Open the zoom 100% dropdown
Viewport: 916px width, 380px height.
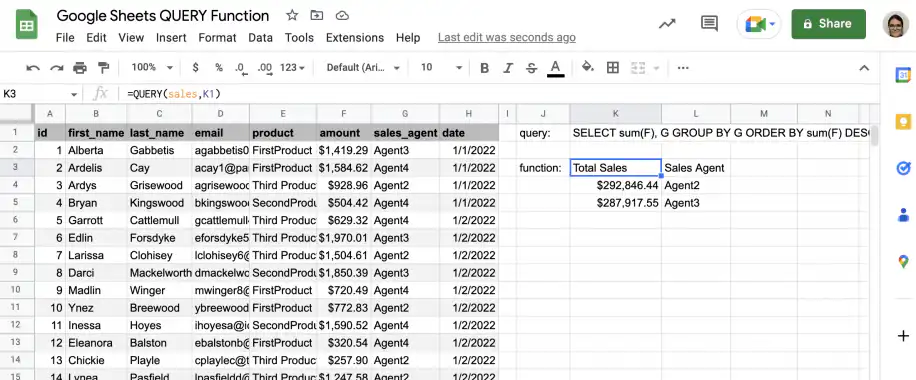152,68
